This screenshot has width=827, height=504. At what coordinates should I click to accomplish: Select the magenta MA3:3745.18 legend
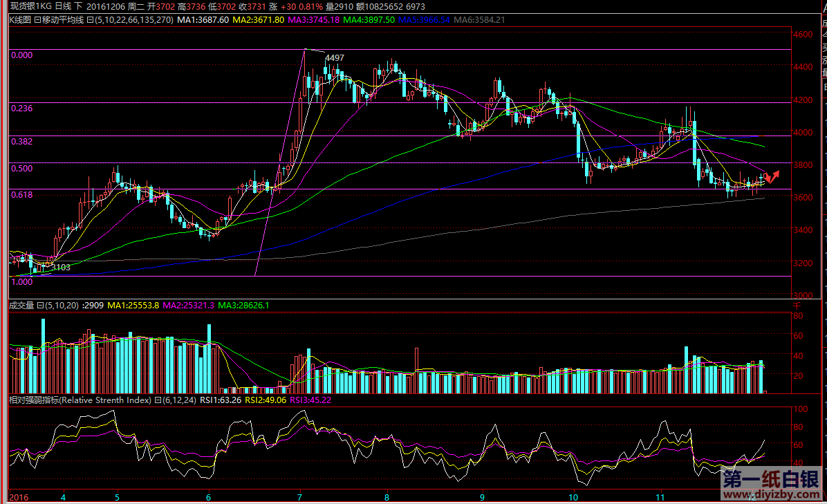[314, 20]
